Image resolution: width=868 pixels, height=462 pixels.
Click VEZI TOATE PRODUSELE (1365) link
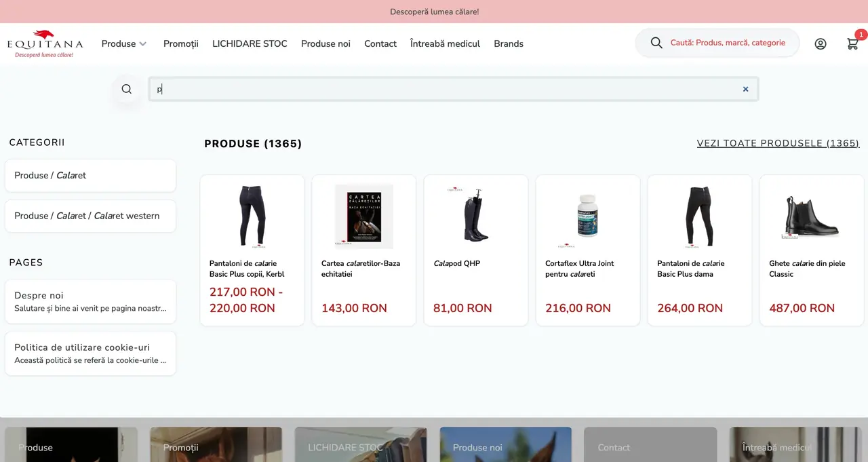tap(778, 143)
